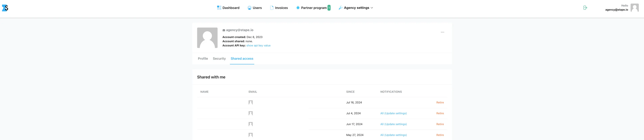Screen dimensions: 644x140
Task: Click the Jul 16, 2024 date cell
Action: click(354, 102)
